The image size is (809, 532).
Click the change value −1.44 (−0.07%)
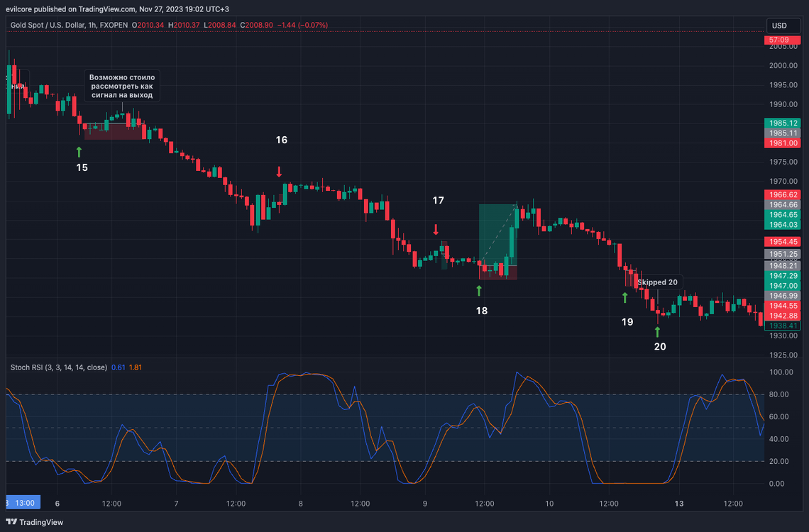302,25
